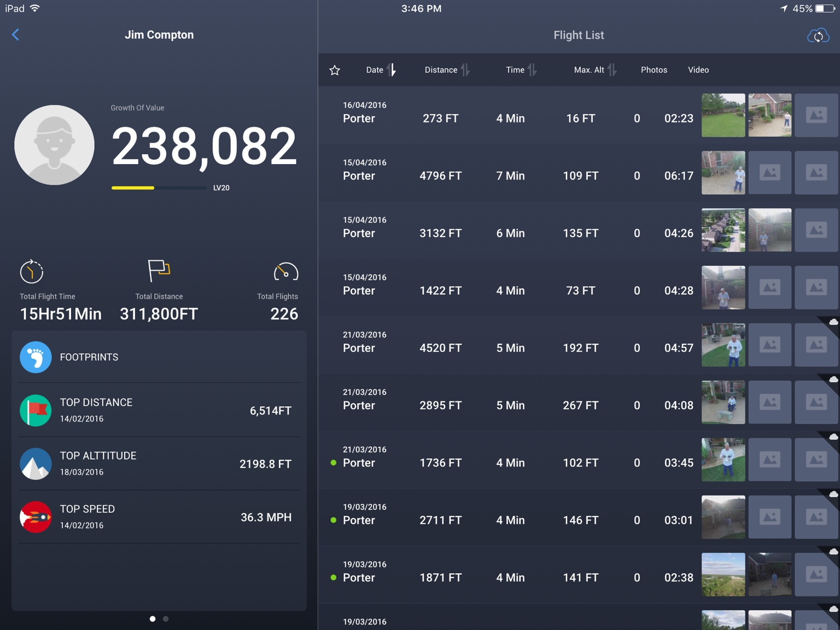Tap the Total Flight Time clock icon
The width and height of the screenshot is (840, 630).
pos(32,271)
